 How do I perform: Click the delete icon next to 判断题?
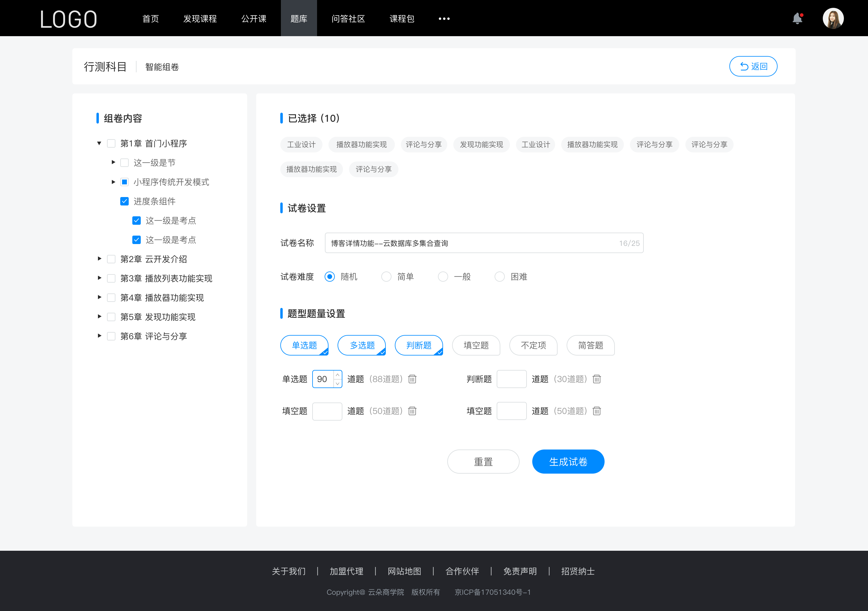(596, 379)
